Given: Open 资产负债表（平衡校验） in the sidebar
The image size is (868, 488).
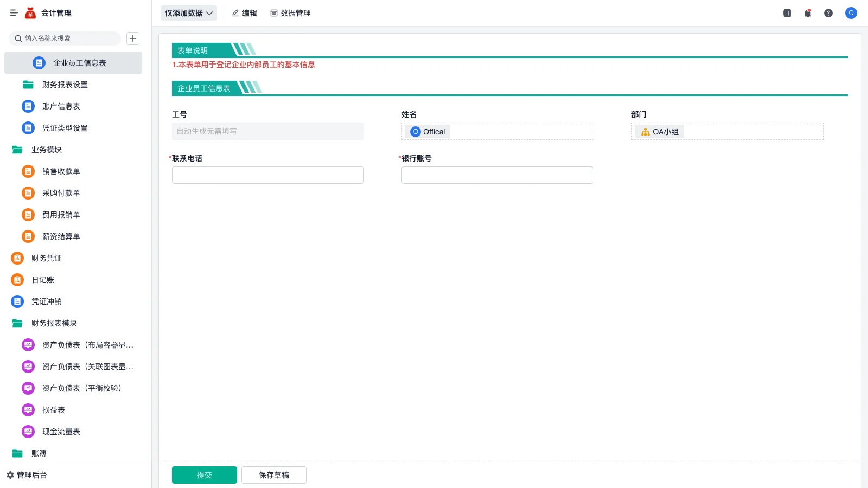Looking at the screenshot, I should pos(73,388).
